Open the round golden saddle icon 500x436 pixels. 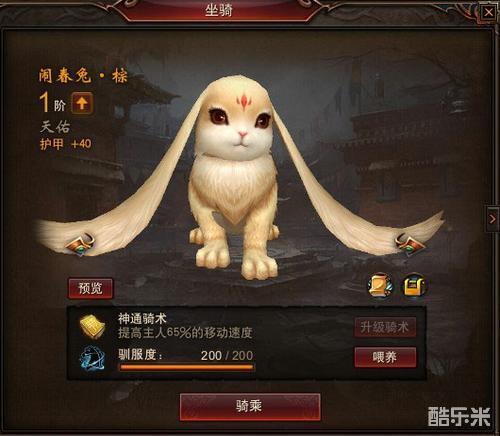pos(414,285)
